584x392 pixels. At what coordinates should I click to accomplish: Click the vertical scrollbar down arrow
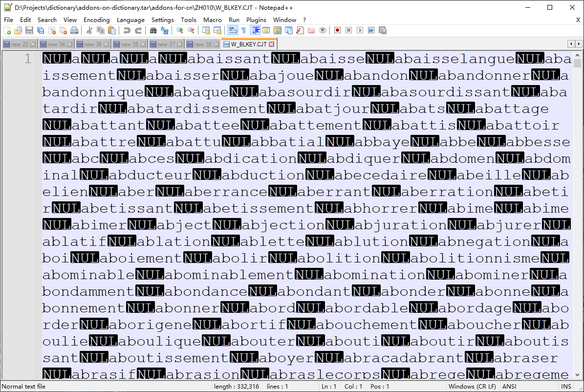578,374
